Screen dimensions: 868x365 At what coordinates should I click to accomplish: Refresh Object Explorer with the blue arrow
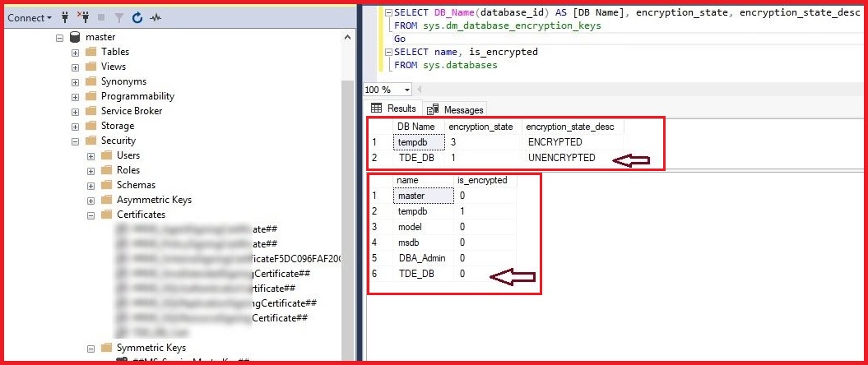[137, 18]
